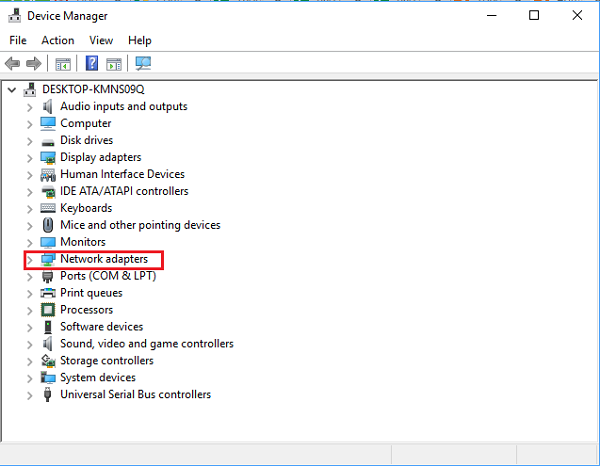Expand the Network adapters category
Image resolution: width=600 pixels, height=466 pixels.
pos(30,260)
